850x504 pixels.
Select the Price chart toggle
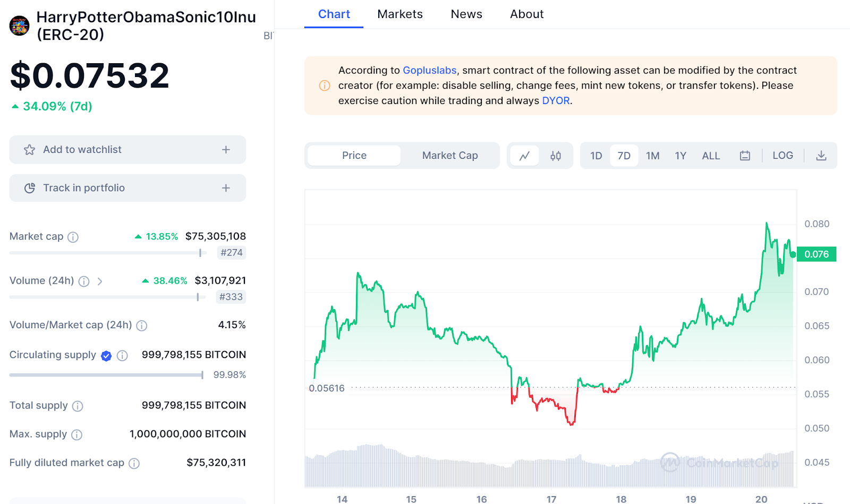[354, 156]
